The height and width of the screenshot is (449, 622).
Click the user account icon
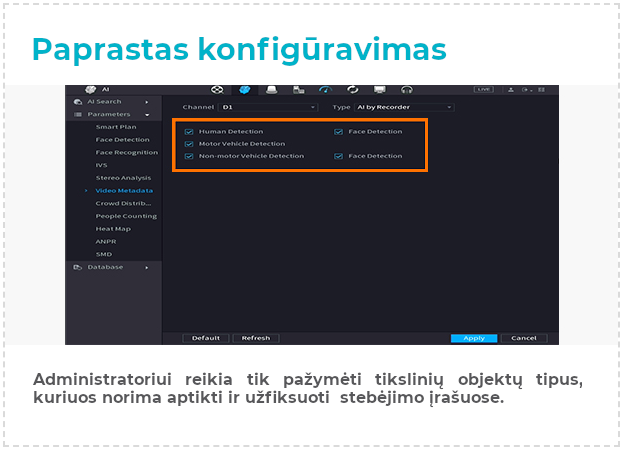coord(511,90)
